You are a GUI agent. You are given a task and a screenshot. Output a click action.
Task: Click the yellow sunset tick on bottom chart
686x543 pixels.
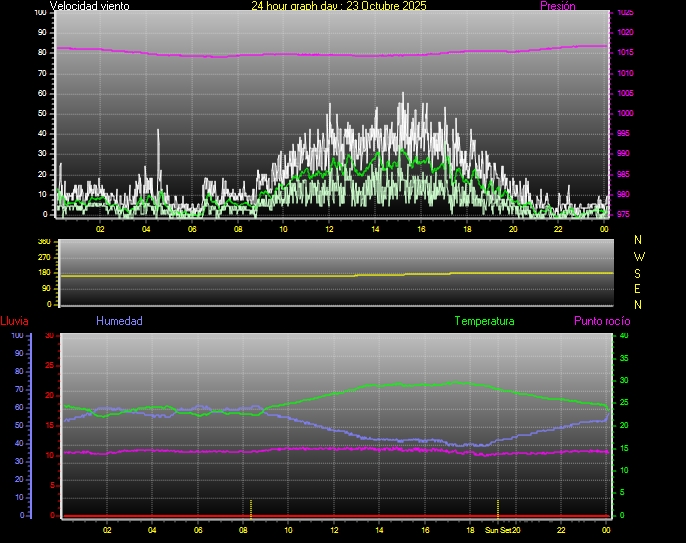pyautogui.click(x=498, y=507)
